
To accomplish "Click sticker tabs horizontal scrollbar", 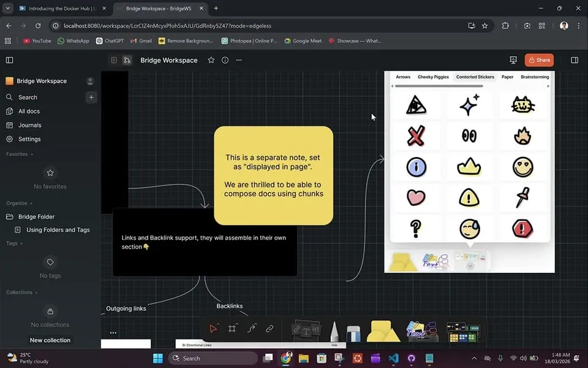I will point(439,86).
